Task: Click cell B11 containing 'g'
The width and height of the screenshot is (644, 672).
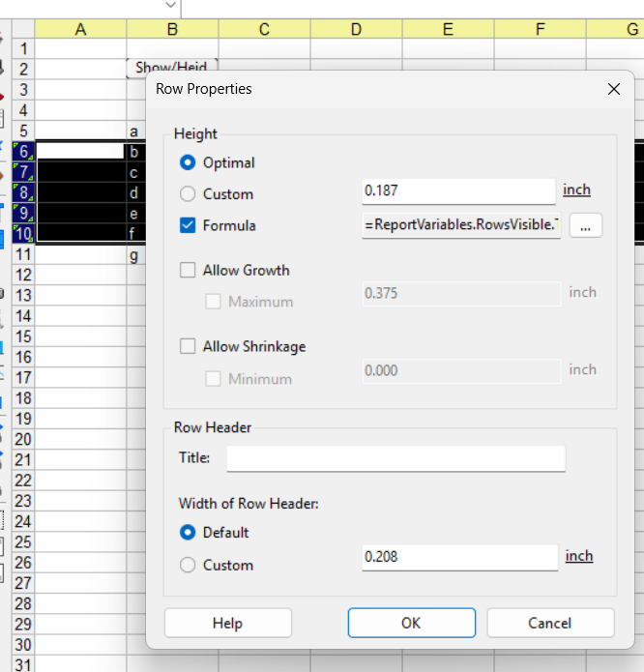Action: click(x=136, y=254)
